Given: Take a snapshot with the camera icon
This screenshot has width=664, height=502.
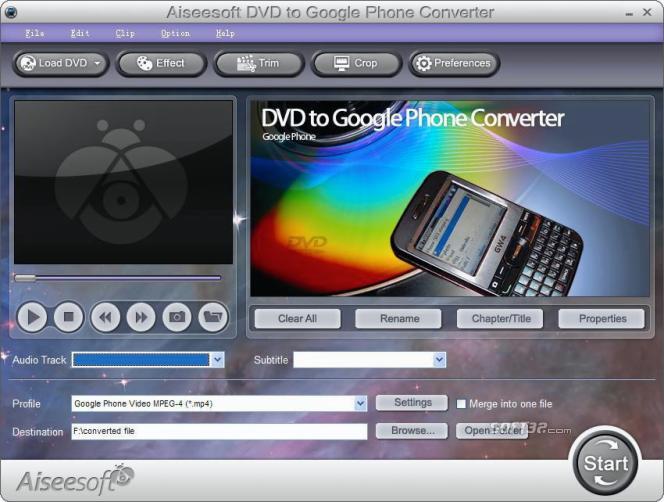Looking at the screenshot, I should pos(177,317).
